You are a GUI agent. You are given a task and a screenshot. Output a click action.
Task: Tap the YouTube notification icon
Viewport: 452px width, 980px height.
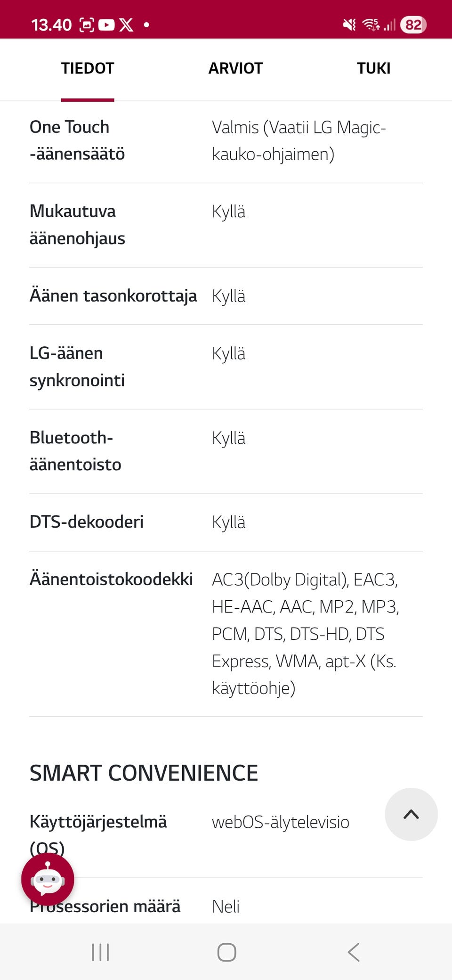[106, 24]
